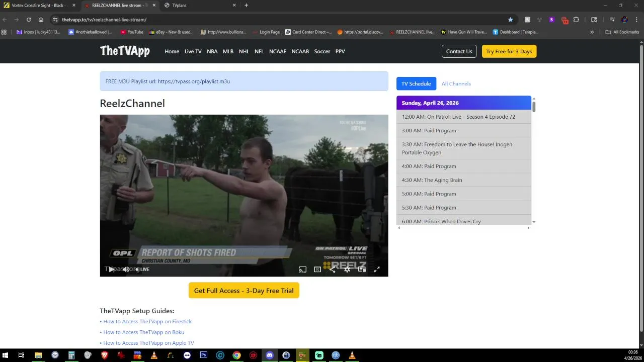Open a new browser tab
This screenshot has width=644, height=362.
(246, 6)
